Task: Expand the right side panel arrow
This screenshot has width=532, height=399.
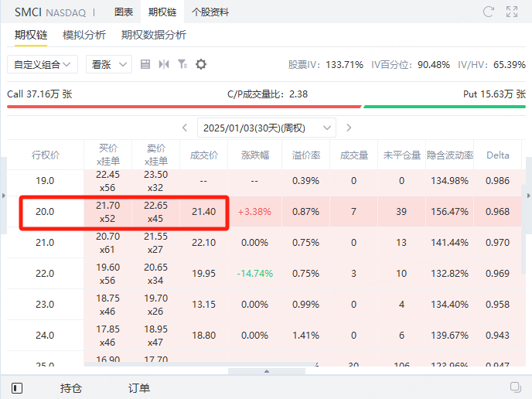Action: point(528,196)
